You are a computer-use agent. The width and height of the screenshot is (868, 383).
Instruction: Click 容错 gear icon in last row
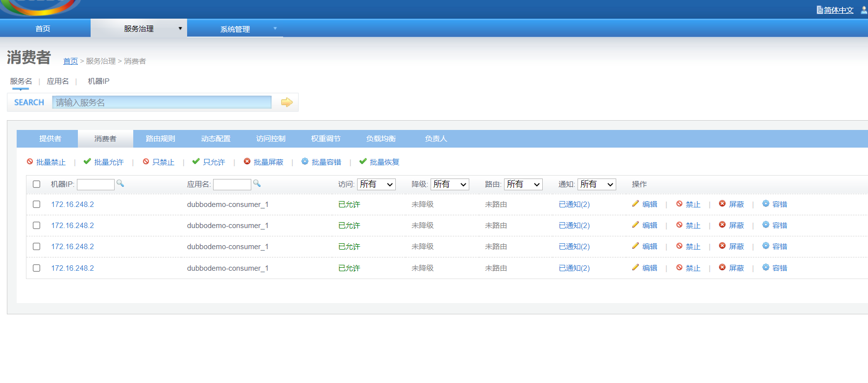(x=766, y=267)
